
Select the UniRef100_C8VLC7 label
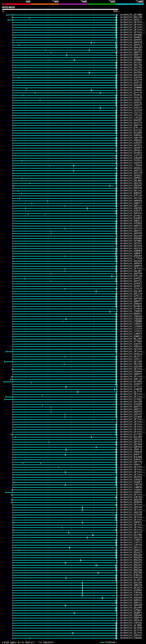[x=131, y=359]
